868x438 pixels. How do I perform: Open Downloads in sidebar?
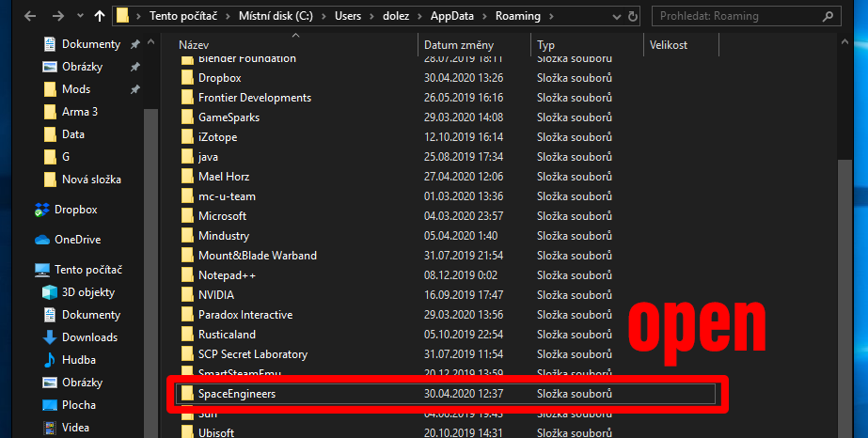tap(89, 337)
